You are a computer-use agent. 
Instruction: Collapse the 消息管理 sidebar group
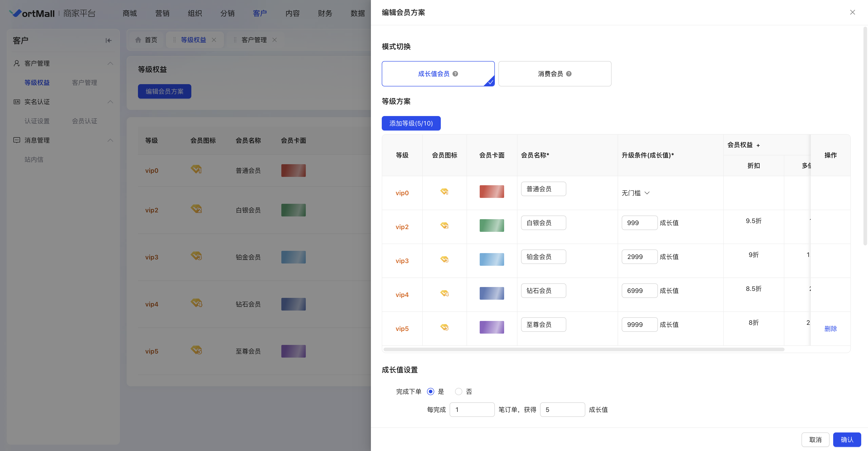point(110,140)
